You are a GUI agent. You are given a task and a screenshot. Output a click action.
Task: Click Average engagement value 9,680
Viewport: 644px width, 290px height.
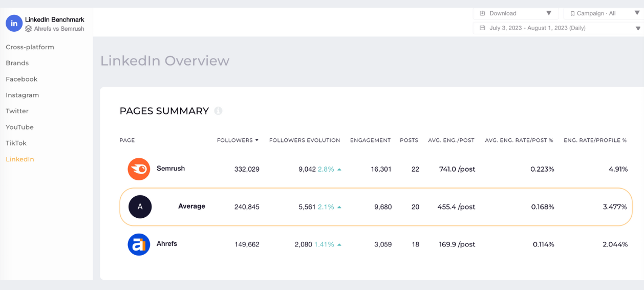(383, 207)
